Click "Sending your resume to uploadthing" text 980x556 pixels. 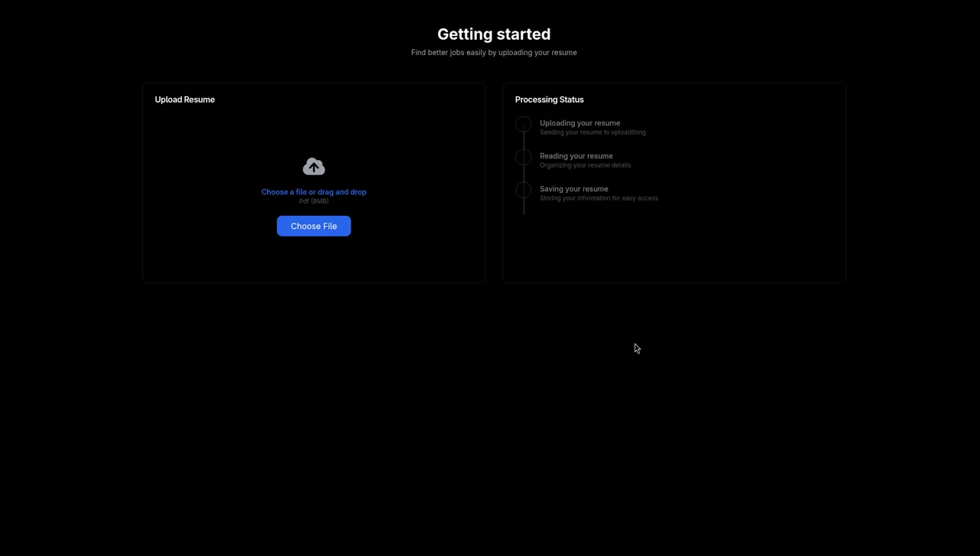(x=593, y=132)
